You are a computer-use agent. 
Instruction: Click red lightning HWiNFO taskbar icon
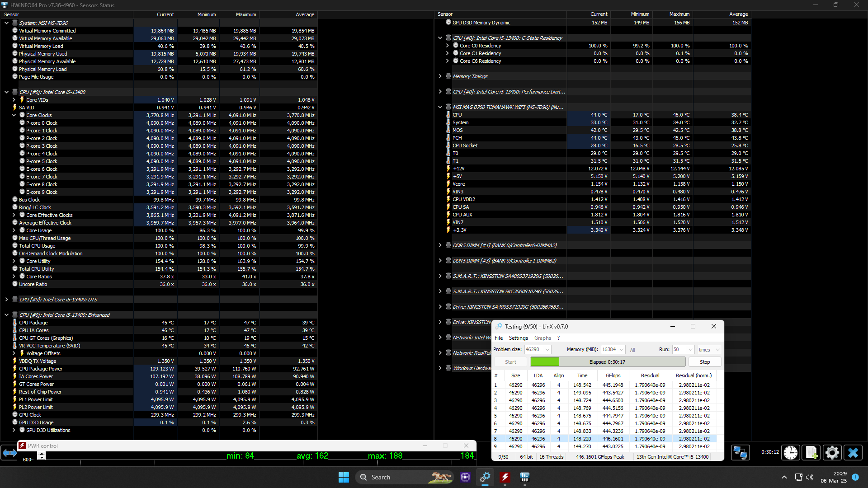click(x=505, y=477)
